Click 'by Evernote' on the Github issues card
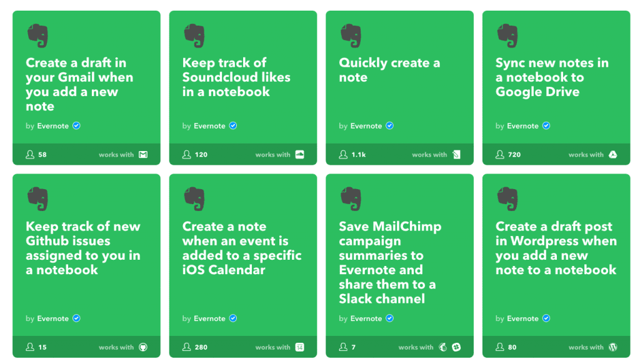This screenshot has height=364, width=640. point(47,318)
